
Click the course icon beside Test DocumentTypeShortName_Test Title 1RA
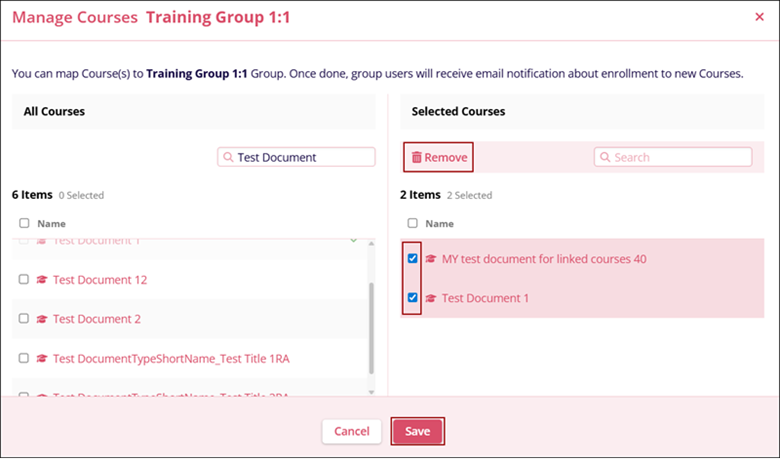[x=42, y=358]
